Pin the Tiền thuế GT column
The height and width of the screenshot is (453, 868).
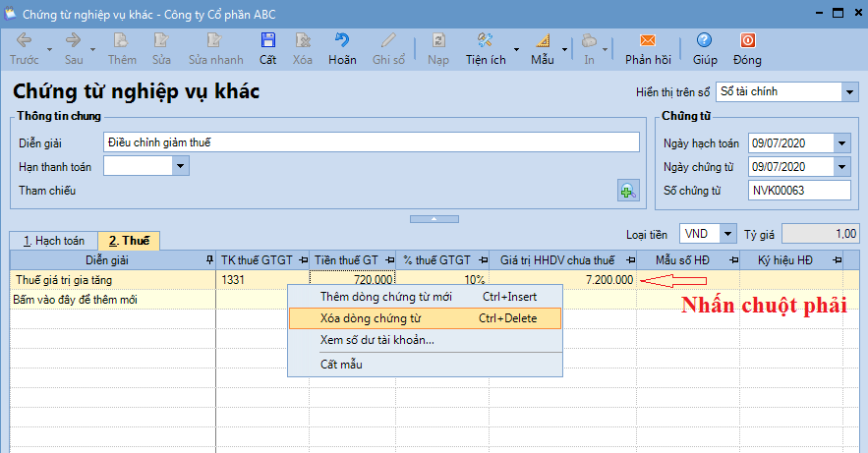(x=390, y=260)
